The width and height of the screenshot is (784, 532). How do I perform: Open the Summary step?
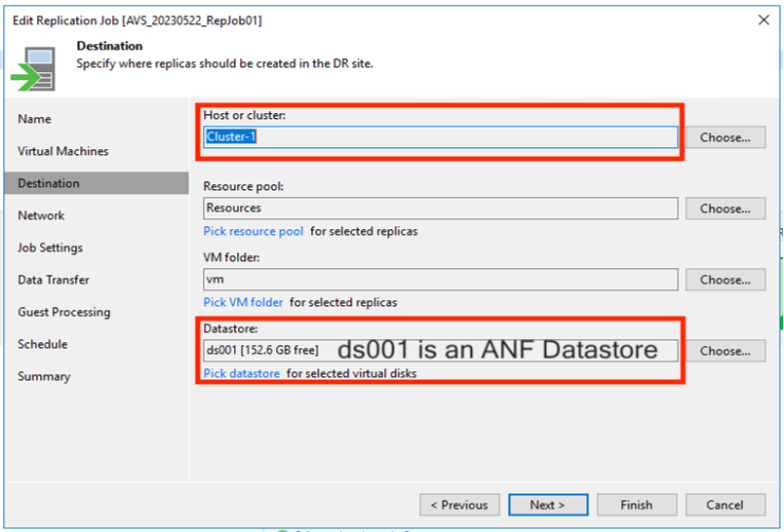[x=44, y=377]
